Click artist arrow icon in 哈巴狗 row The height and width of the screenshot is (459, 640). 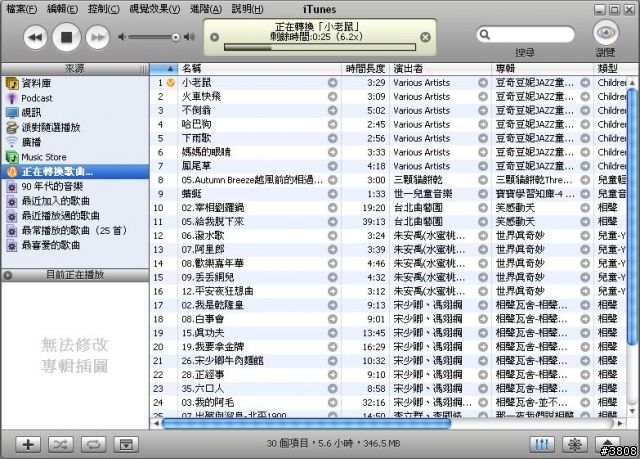pyautogui.click(x=483, y=124)
